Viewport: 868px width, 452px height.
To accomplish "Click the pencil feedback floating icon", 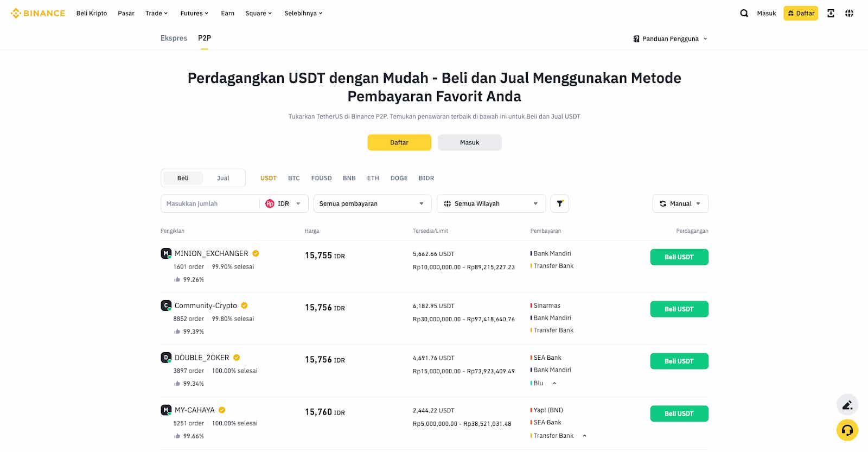I will pos(847,405).
